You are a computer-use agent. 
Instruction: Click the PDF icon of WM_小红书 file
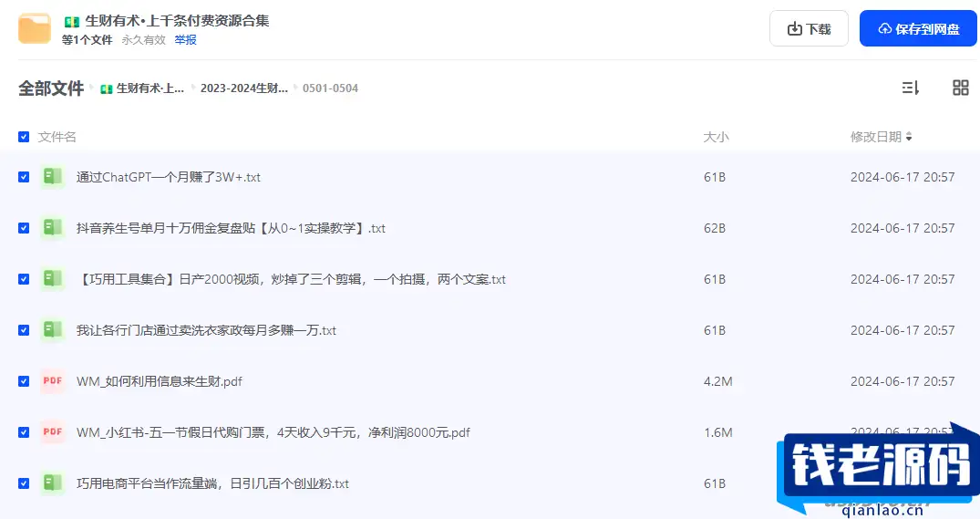[53, 432]
